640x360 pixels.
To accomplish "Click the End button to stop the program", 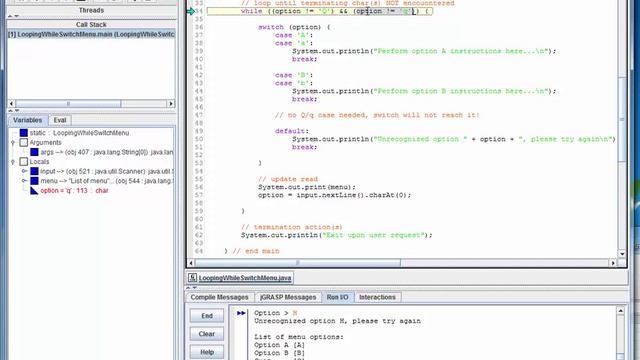I will 207,316.
